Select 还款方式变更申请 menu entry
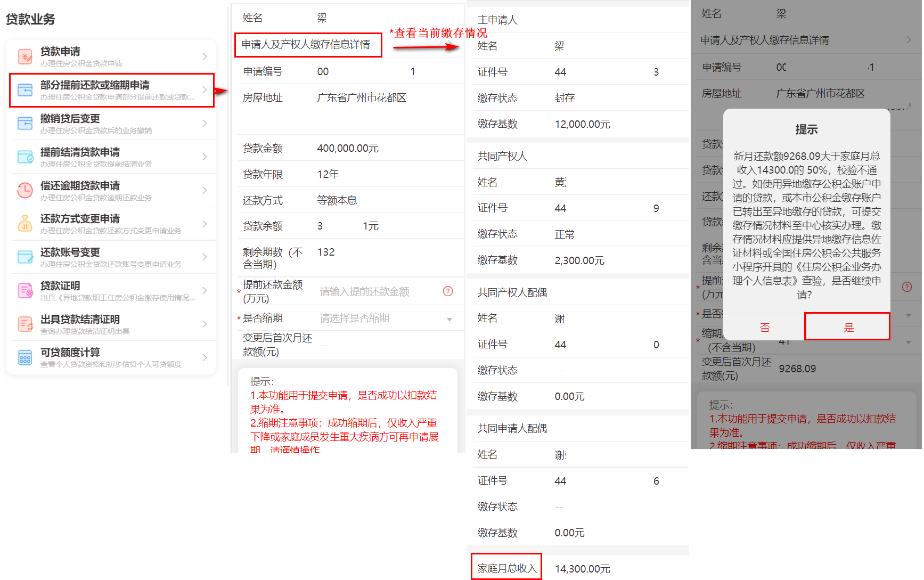Image resolution: width=924 pixels, height=580 pixels. (x=113, y=224)
